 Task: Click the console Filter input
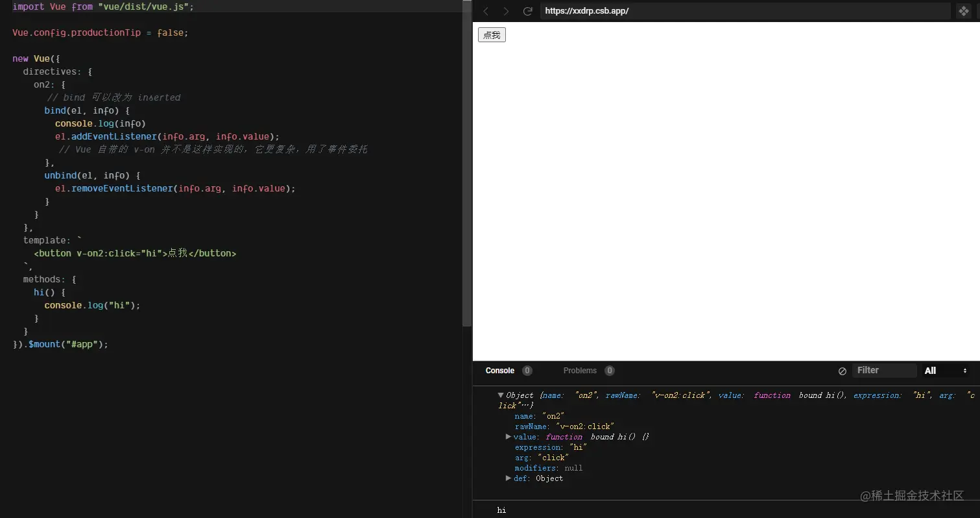click(x=885, y=371)
